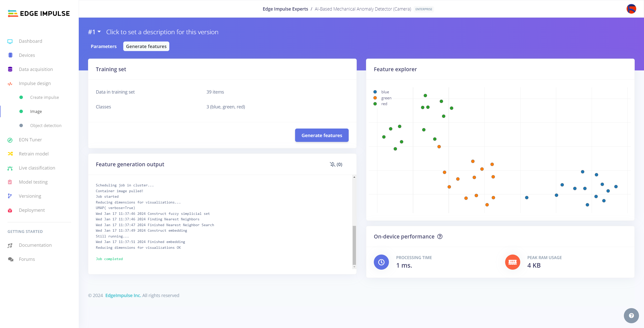Click the Generate features button

(322, 135)
